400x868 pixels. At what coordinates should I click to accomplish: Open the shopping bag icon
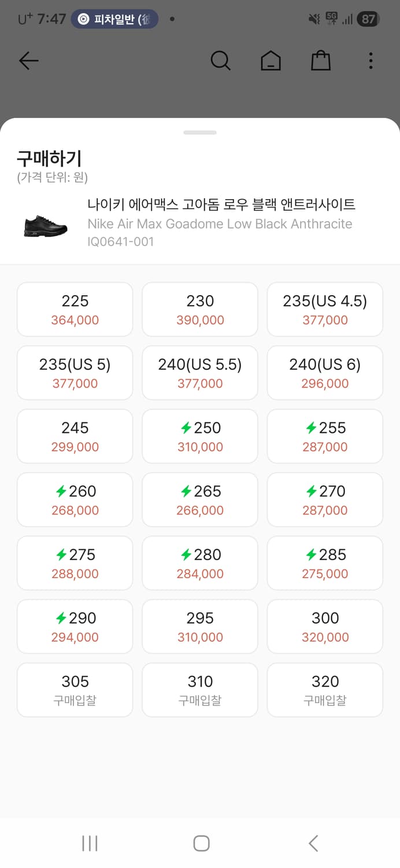tap(321, 61)
